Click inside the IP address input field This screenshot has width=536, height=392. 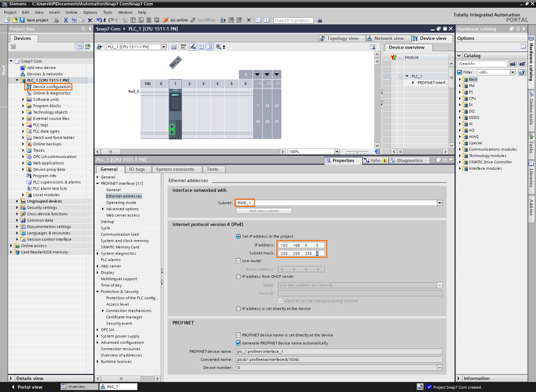click(300, 245)
